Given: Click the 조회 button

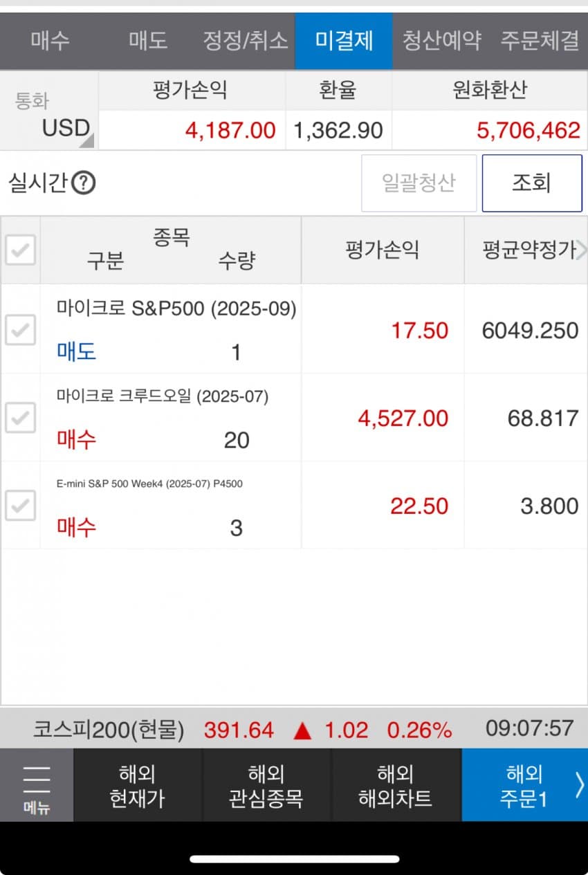Looking at the screenshot, I should coord(531,183).
